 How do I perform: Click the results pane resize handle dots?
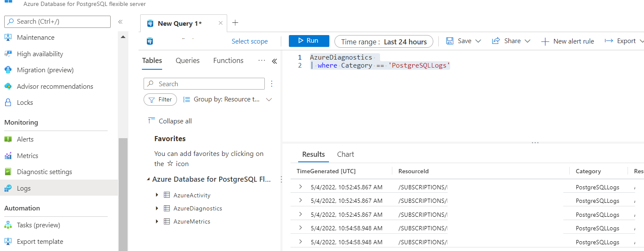coord(535,143)
